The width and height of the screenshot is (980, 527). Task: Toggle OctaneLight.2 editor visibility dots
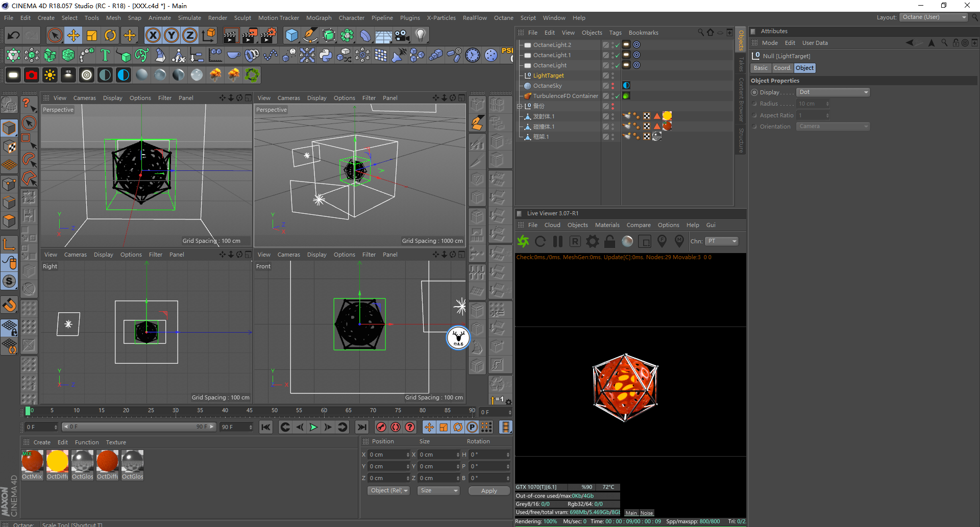coord(613,45)
